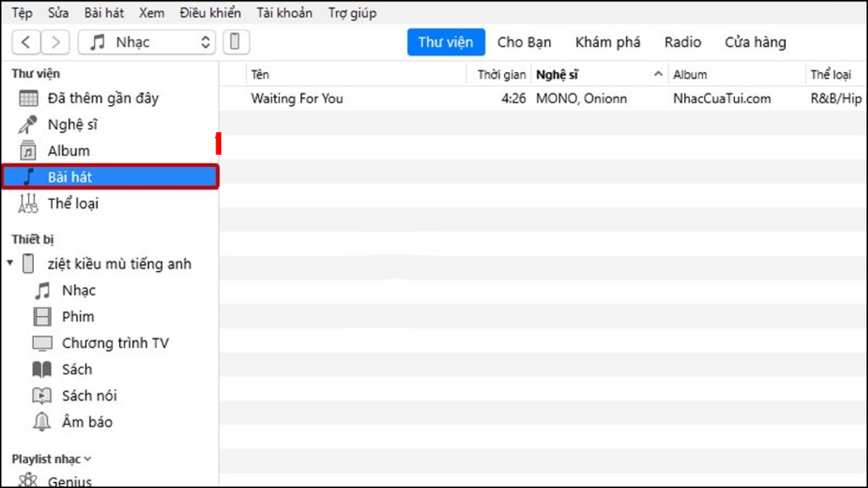This screenshot has width=868, height=488.
Task: Collapse the Playlist nhạc section
Action: tap(86, 458)
